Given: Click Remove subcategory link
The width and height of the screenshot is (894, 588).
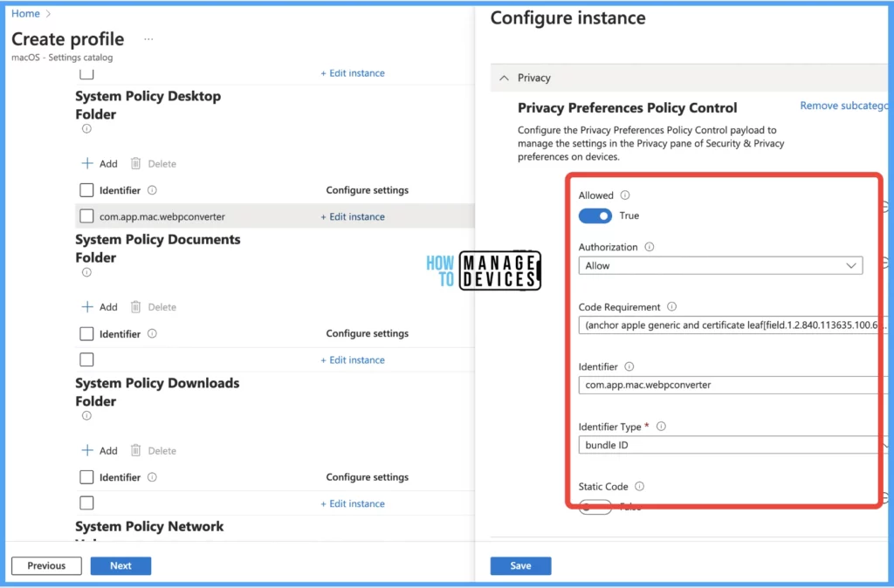Looking at the screenshot, I should click(844, 106).
